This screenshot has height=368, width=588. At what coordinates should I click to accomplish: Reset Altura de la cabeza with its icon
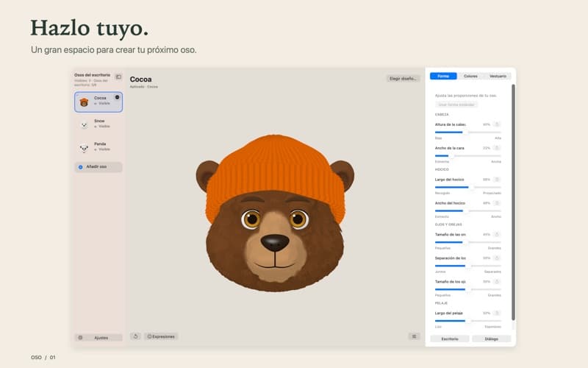point(497,124)
